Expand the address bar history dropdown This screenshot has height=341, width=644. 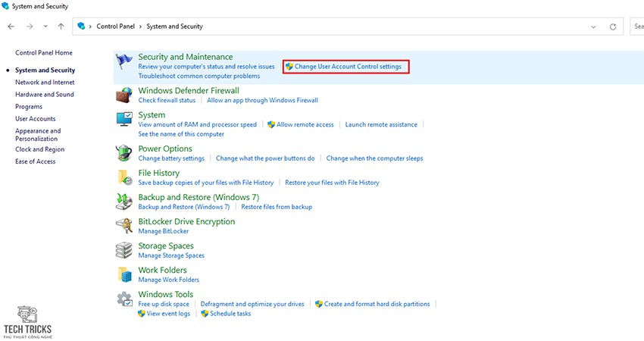point(593,27)
